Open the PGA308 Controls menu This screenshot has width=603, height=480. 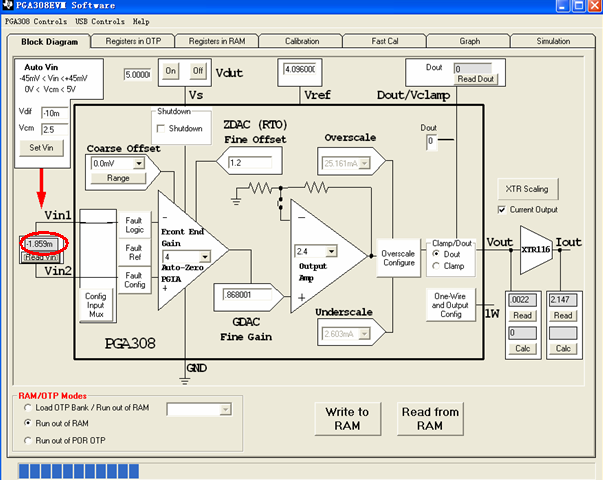(36, 22)
